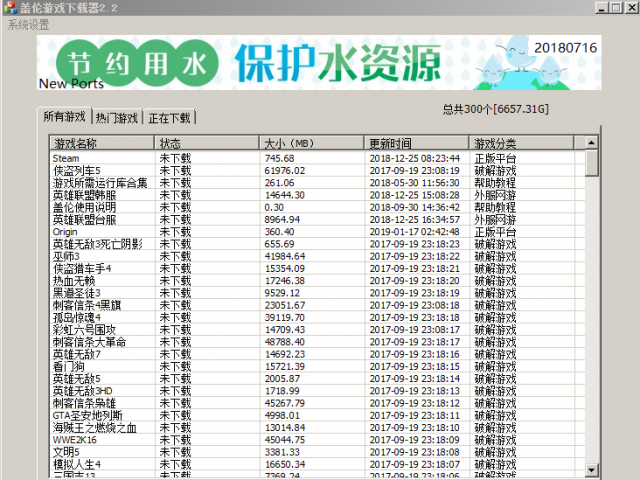Click the app icon in the title bar

pyautogui.click(x=10, y=7)
